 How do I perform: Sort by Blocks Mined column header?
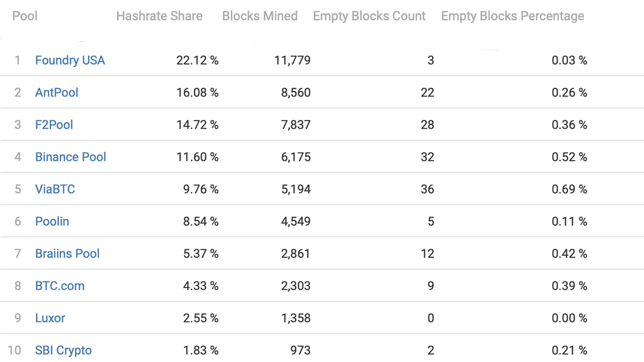[260, 16]
